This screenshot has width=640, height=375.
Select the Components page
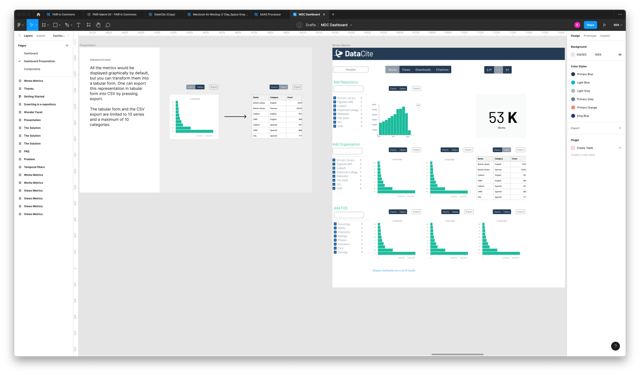[32, 69]
